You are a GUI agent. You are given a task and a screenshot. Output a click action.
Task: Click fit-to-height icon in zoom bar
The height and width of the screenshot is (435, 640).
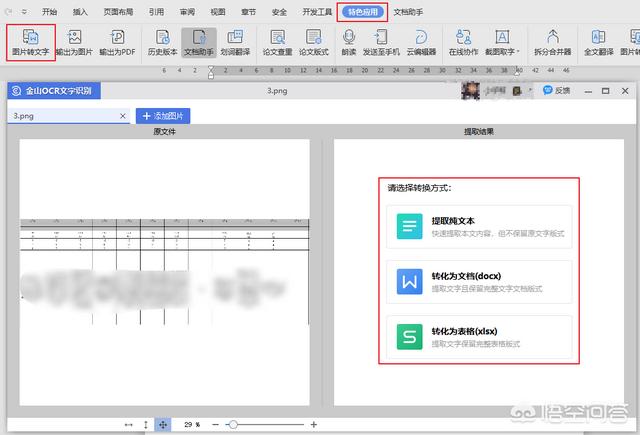coord(146,424)
